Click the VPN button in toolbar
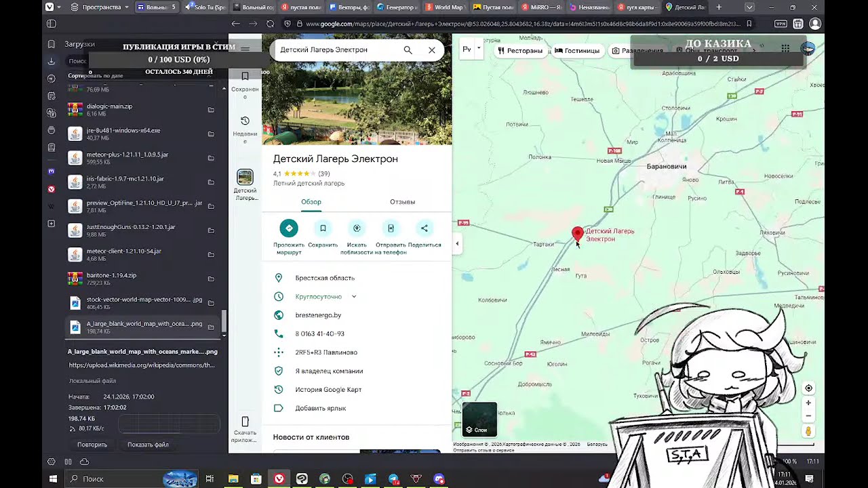Screen dimensions: 868x488 781,24
